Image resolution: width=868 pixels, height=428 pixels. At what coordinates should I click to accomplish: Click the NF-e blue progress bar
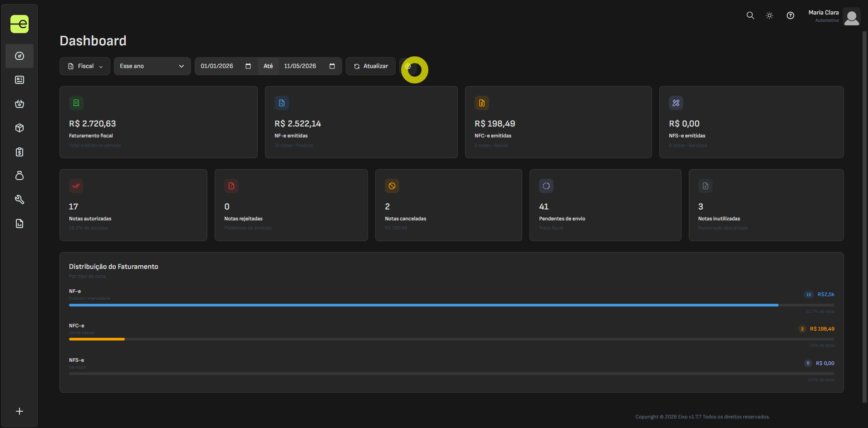[x=424, y=305]
